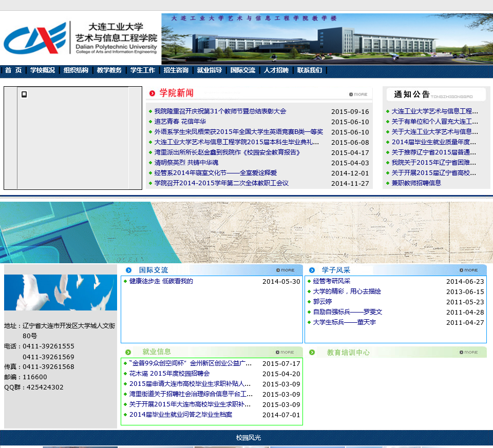Viewport: 493px width, 448px height.
Task: Open job post 花木谣 2015年度校园招聘会
Action: (x=169, y=374)
